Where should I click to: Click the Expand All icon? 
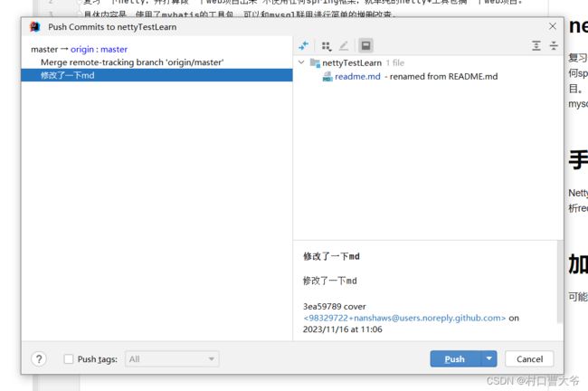[x=536, y=46]
